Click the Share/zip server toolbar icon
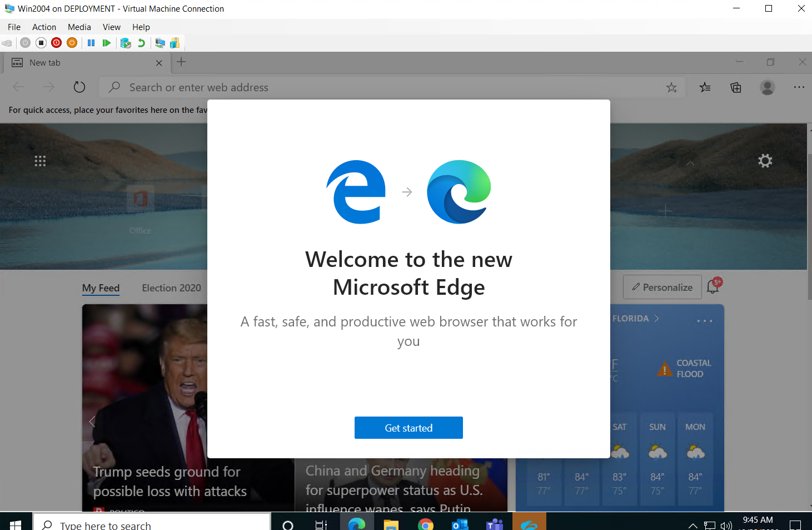Viewport: 812px width, 530px height. [x=175, y=43]
